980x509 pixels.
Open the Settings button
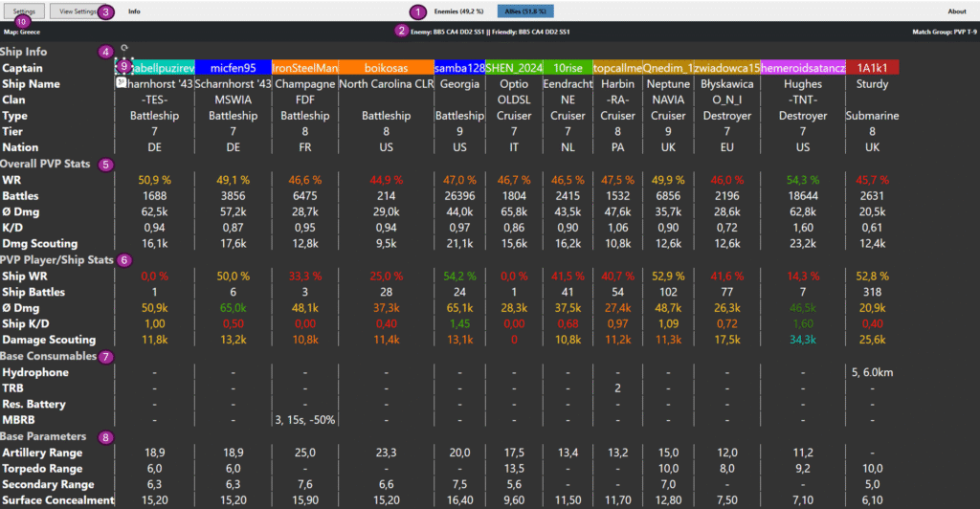(24, 11)
